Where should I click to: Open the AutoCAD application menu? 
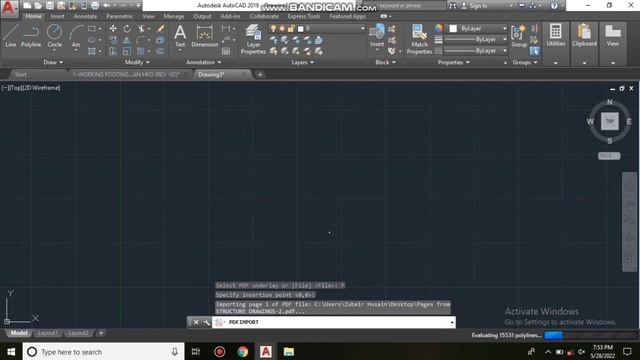9,8
